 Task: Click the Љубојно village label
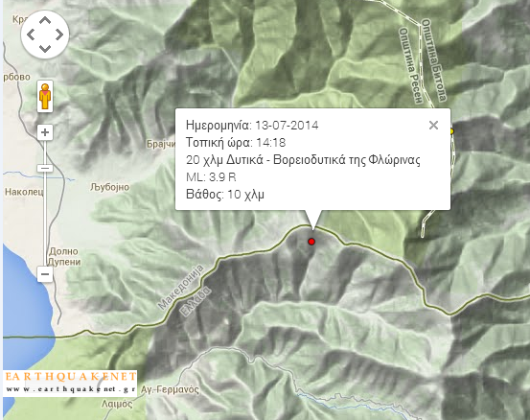tap(109, 187)
